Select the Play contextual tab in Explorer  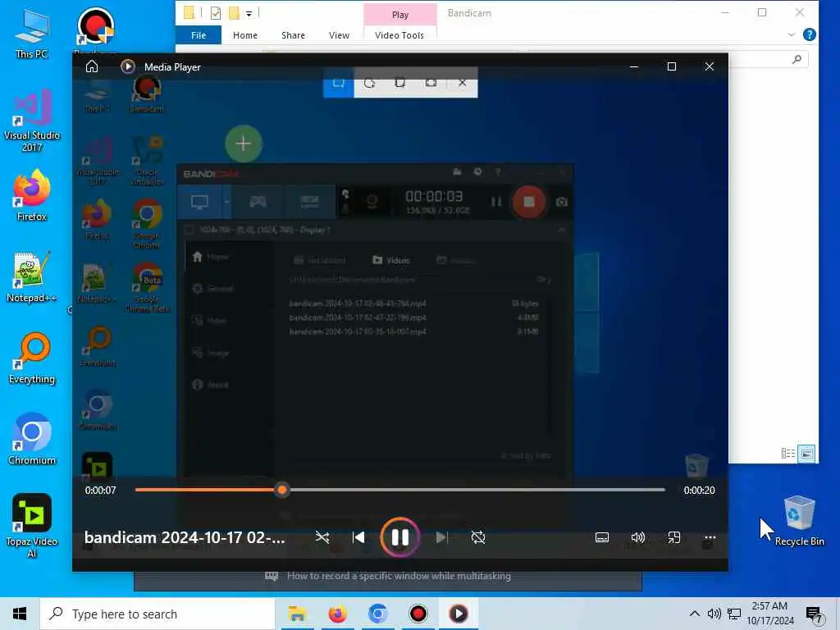(x=400, y=15)
